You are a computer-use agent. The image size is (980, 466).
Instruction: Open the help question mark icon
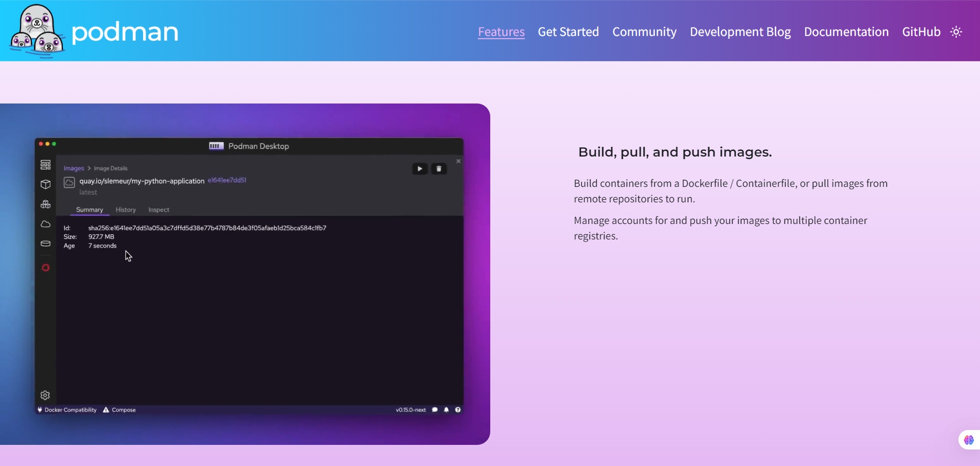point(458,410)
